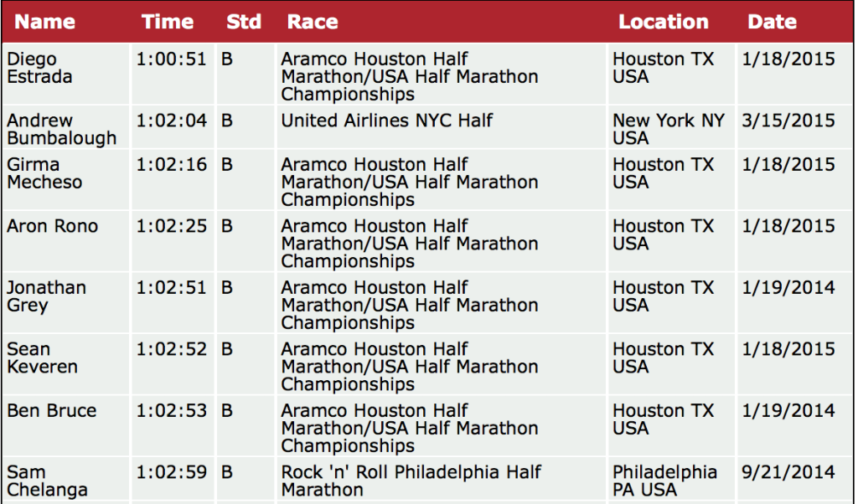Click Aron Rono's name

[52, 226]
